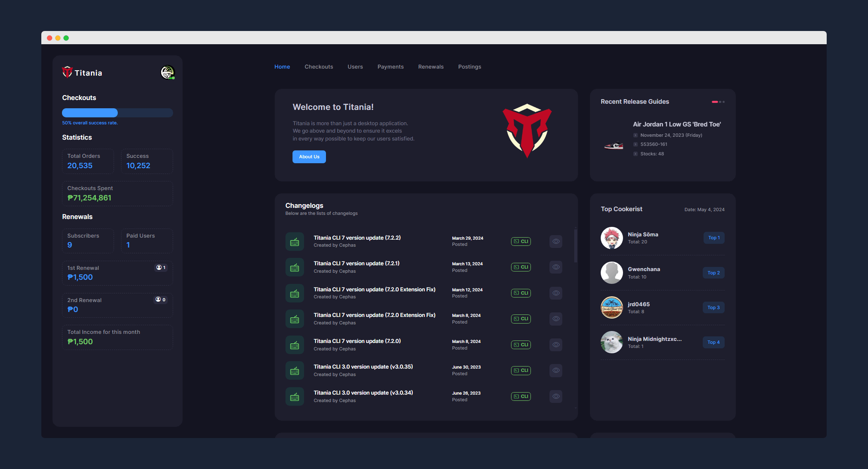Switch to the Payments tab
Viewport: 868px width, 469px height.
(390, 67)
